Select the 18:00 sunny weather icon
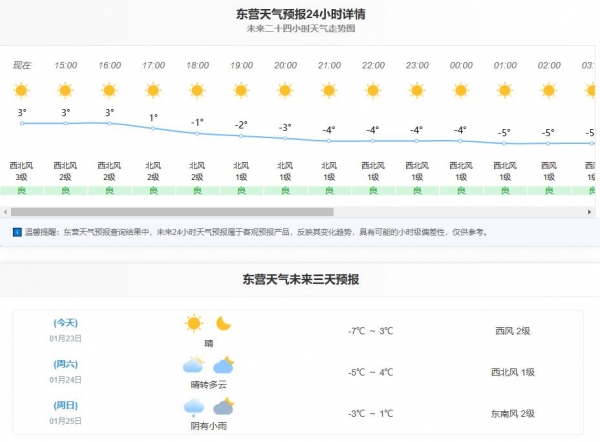Screen dimensions: 600x442 click(x=197, y=90)
